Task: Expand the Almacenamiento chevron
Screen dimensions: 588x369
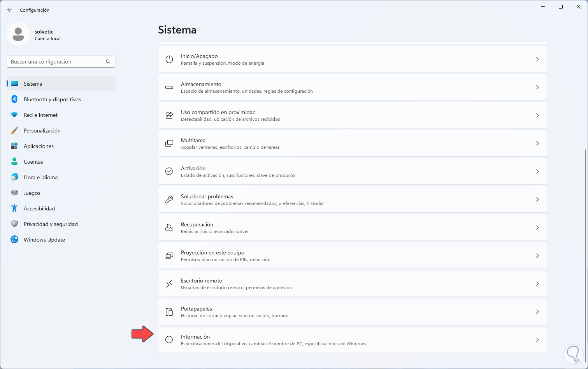Action: (x=537, y=87)
